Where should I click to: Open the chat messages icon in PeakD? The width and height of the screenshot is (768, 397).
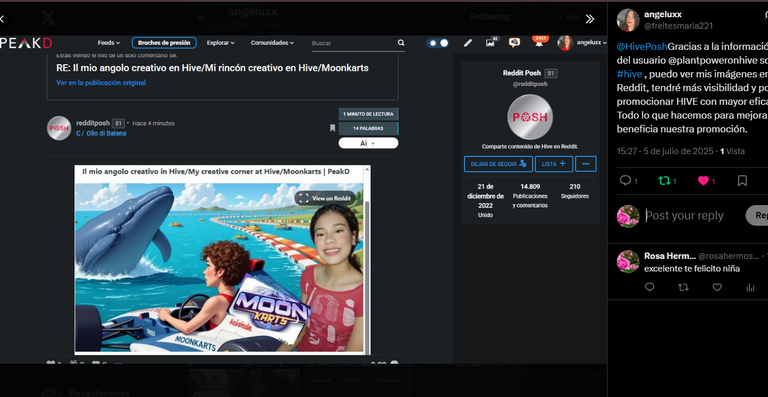click(514, 43)
